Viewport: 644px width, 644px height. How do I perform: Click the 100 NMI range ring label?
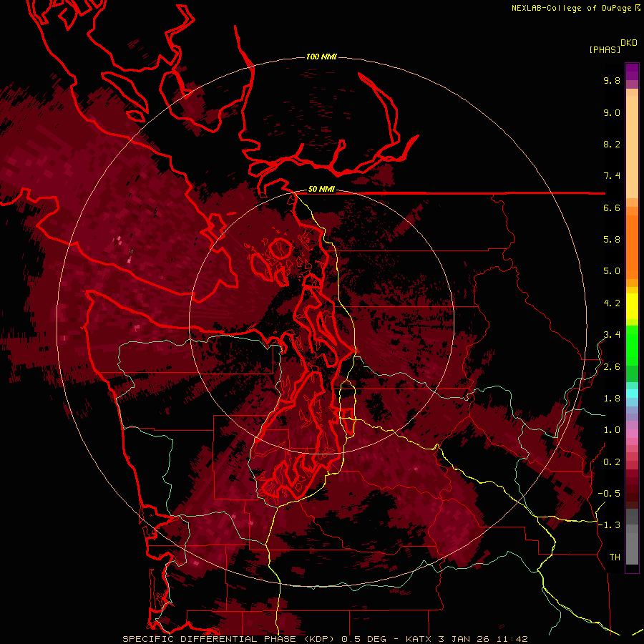[321, 57]
